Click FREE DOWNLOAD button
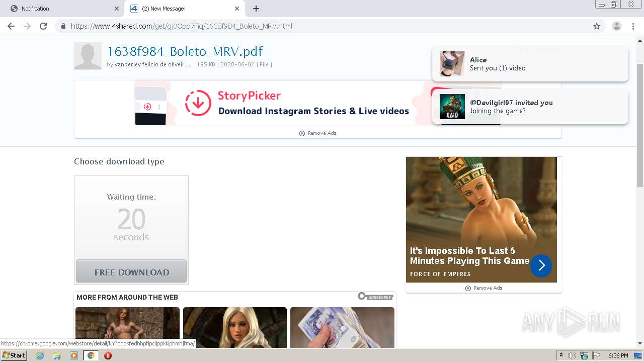644x362 pixels. [x=131, y=271]
